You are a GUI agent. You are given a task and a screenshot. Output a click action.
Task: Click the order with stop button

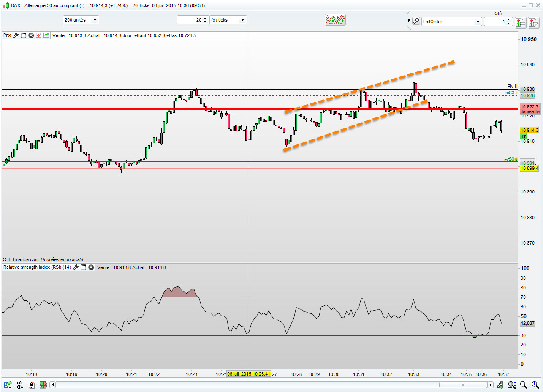click(520, 22)
